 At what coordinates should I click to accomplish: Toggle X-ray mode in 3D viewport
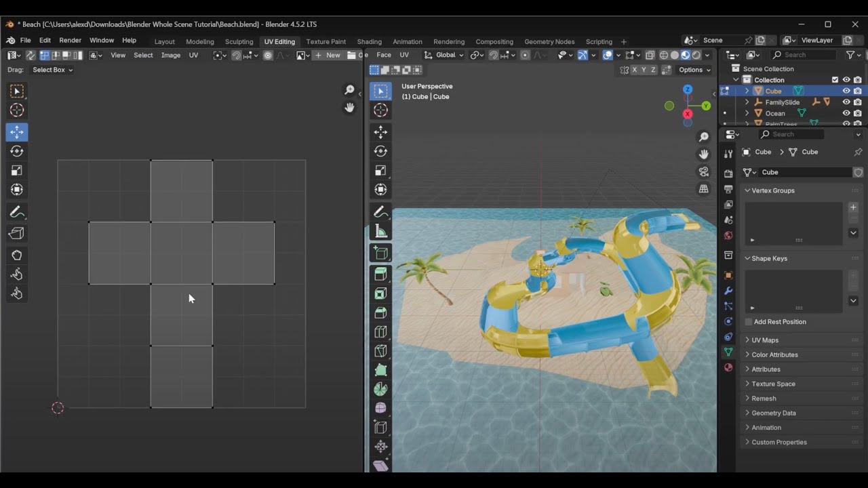pyautogui.click(x=650, y=56)
